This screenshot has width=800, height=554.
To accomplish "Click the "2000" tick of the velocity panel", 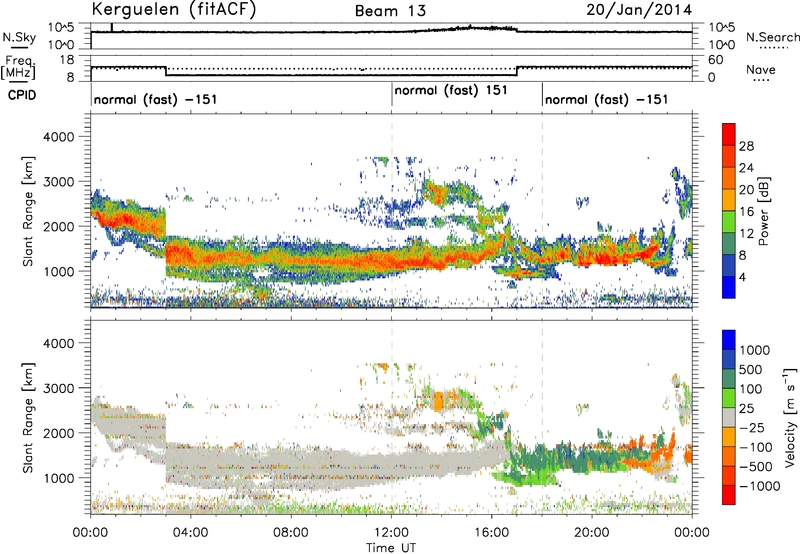I will tap(58, 433).
